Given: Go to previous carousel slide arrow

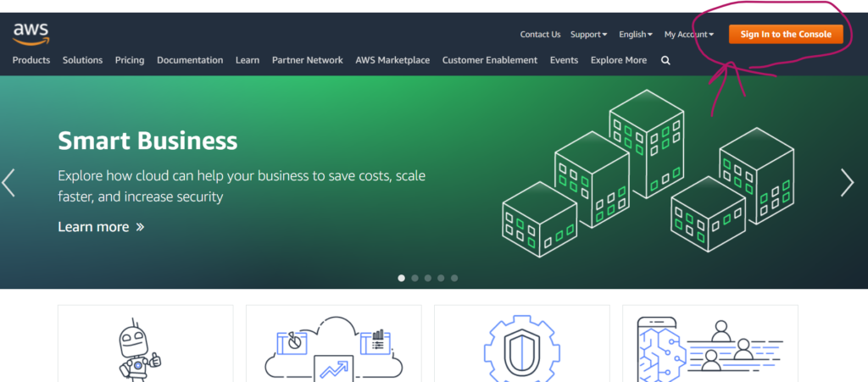Looking at the screenshot, I should [x=8, y=183].
